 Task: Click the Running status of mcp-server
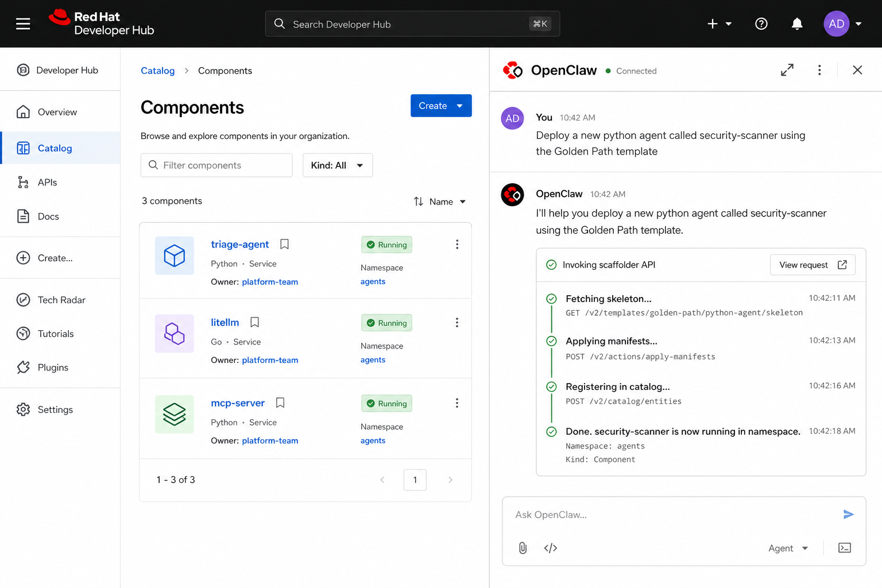pos(386,404)
